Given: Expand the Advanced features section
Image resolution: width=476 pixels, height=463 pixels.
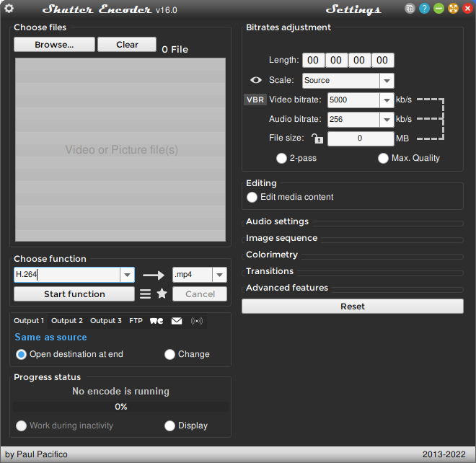Looking at the screenshot, I should (287, 288).
